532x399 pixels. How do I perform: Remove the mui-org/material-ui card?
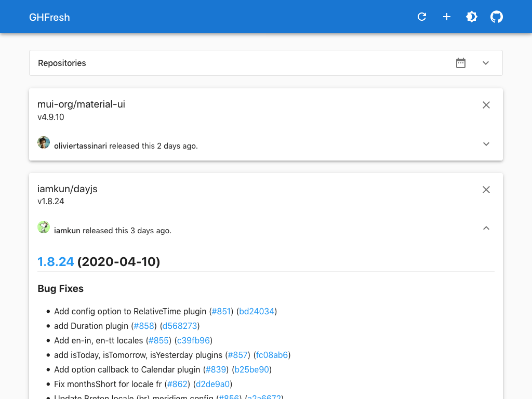click(486, 105)
